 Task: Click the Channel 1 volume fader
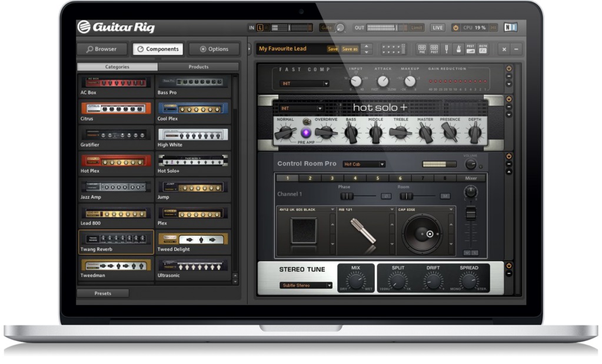click(x=471, y=213)
